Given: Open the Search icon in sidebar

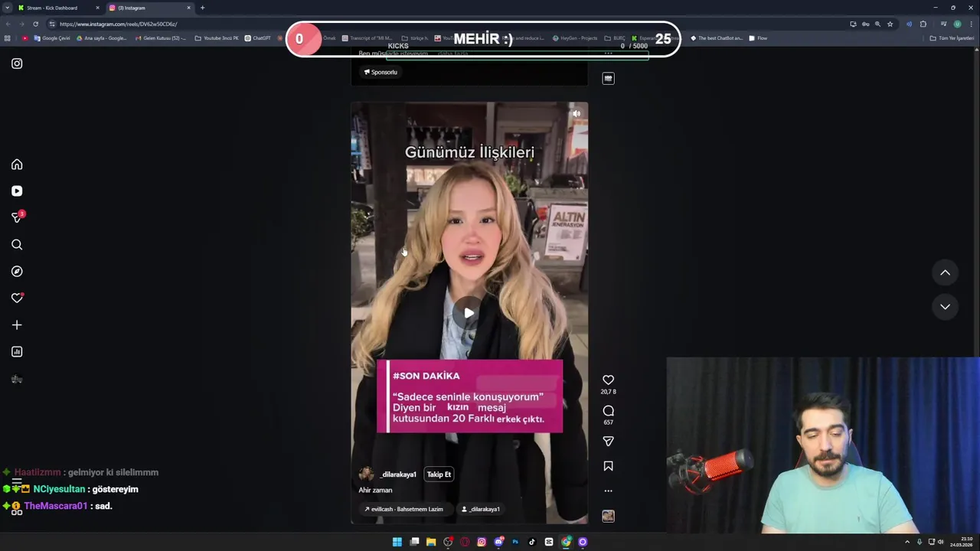Looking at the screenshot, I should point(17,245).
